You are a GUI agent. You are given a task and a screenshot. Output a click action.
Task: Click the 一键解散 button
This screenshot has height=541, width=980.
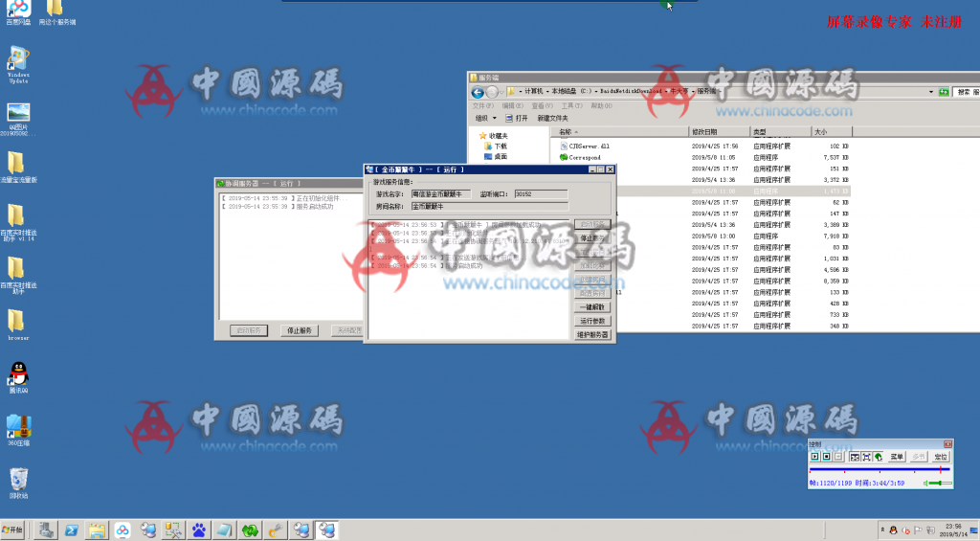(x=591, y=307)
